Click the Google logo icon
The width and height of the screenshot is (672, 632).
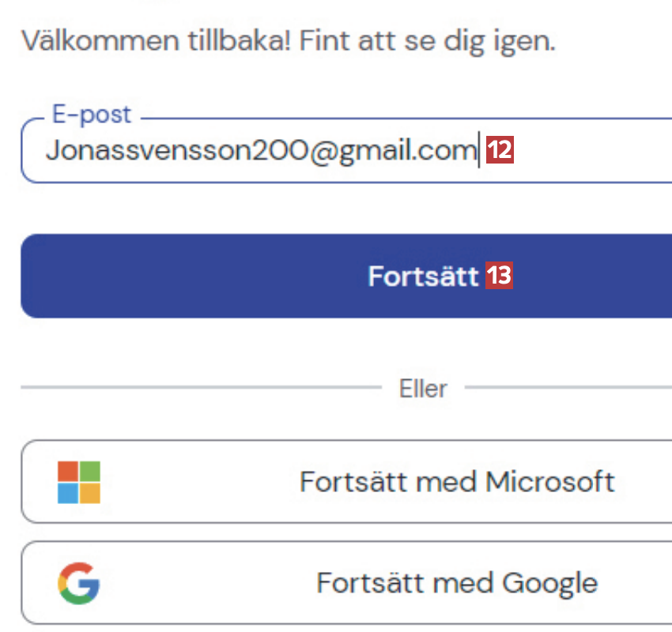[x=79, y=583]
